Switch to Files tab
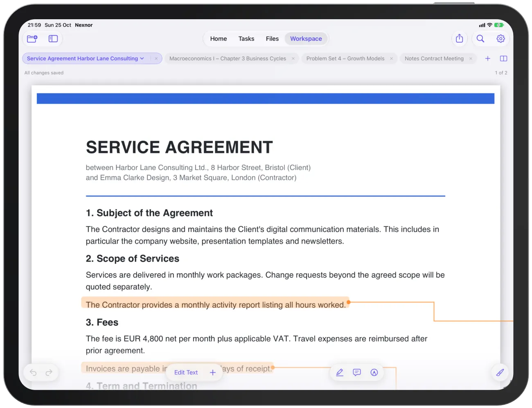 coord(272,39)
